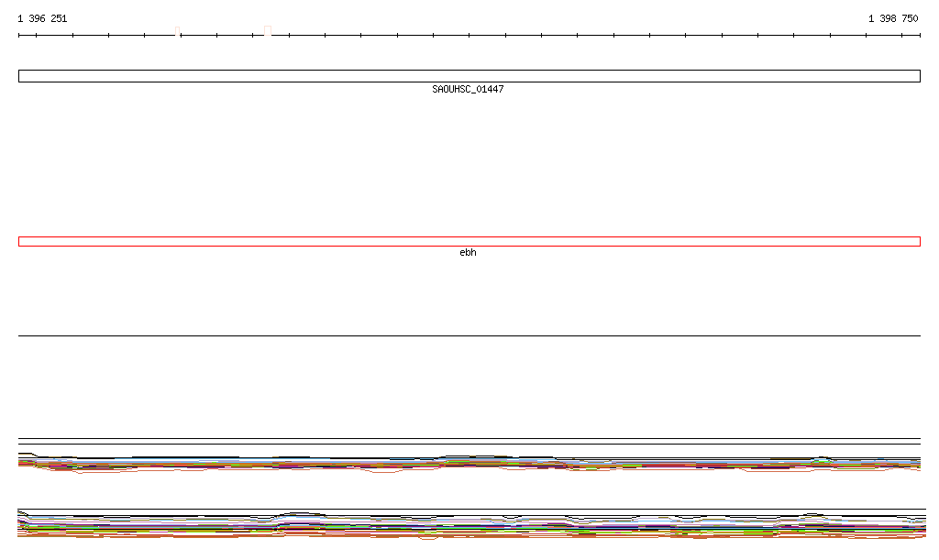
Task: Select the red ebh gene bar
Action: 469,242
